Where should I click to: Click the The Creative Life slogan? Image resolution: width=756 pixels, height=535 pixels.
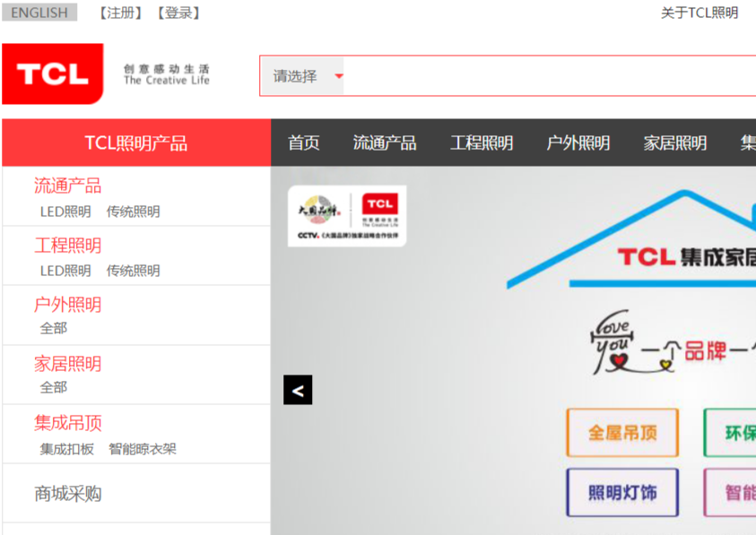tap(166, 81)
